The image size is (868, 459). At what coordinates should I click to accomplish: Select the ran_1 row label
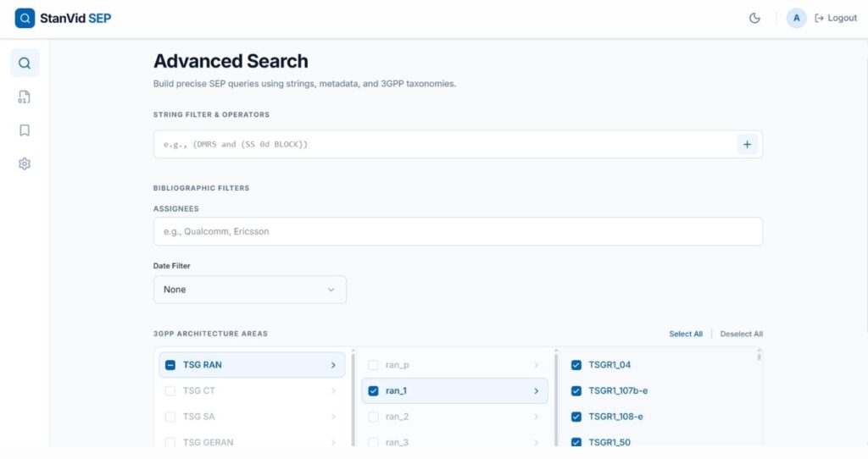click(x=396, y=391)
